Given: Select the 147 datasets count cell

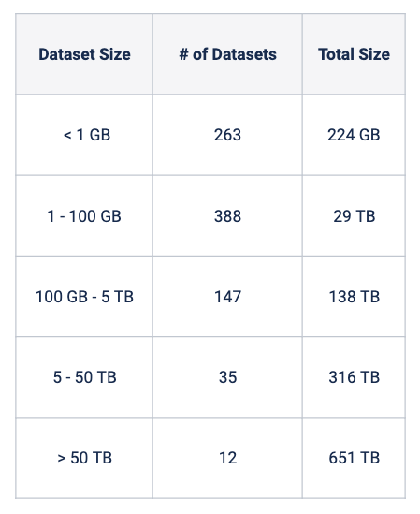Looking at the screenshot, I should tap(227, 297).
